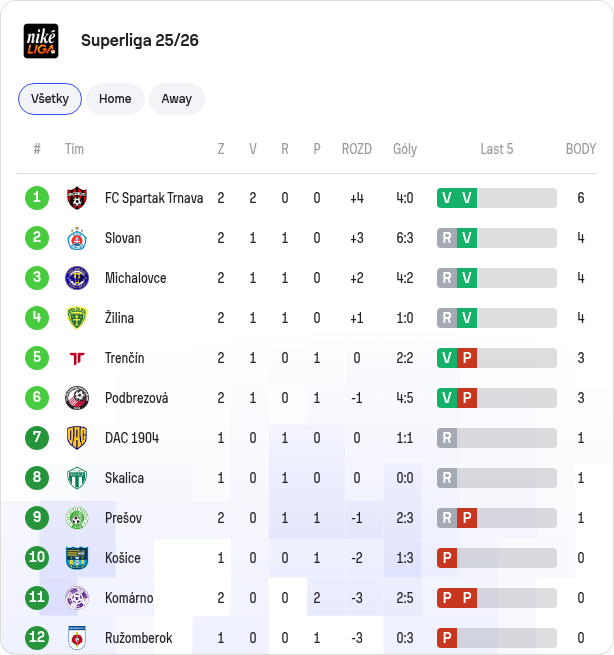This screenshot has width=614, height=655.
Task: Click the Niké Liga logo
Action: tap(41, 41)
